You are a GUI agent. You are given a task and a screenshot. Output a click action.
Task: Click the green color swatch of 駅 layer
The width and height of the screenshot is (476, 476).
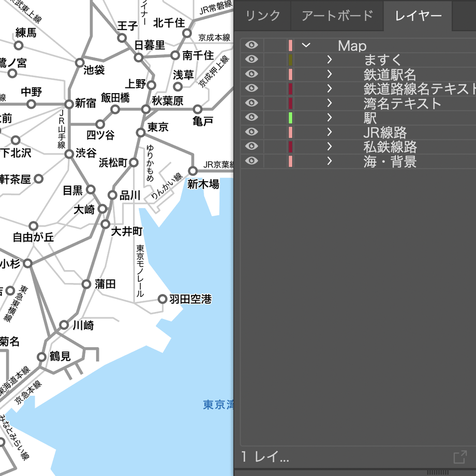pos(291,118)
